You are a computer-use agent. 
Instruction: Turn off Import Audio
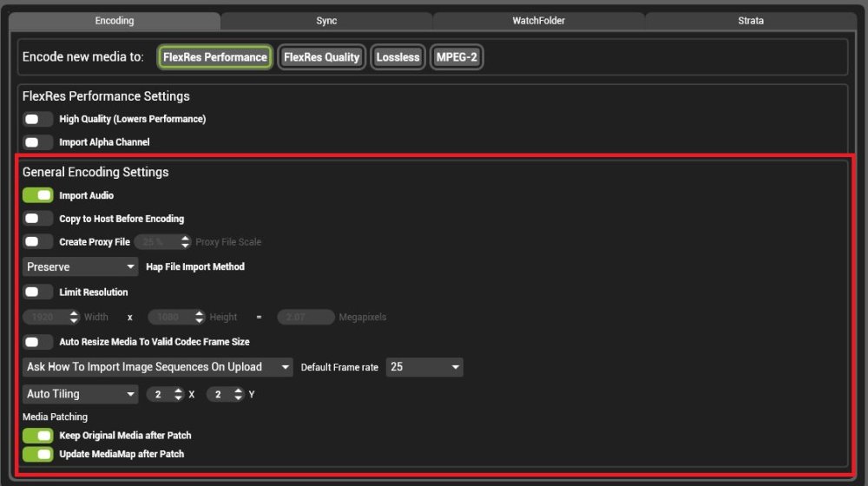(37, 195)
